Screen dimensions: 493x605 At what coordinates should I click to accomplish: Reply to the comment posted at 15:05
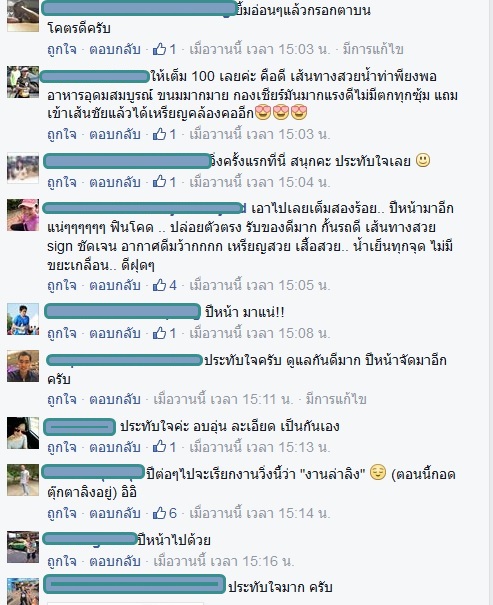[115, 285]
